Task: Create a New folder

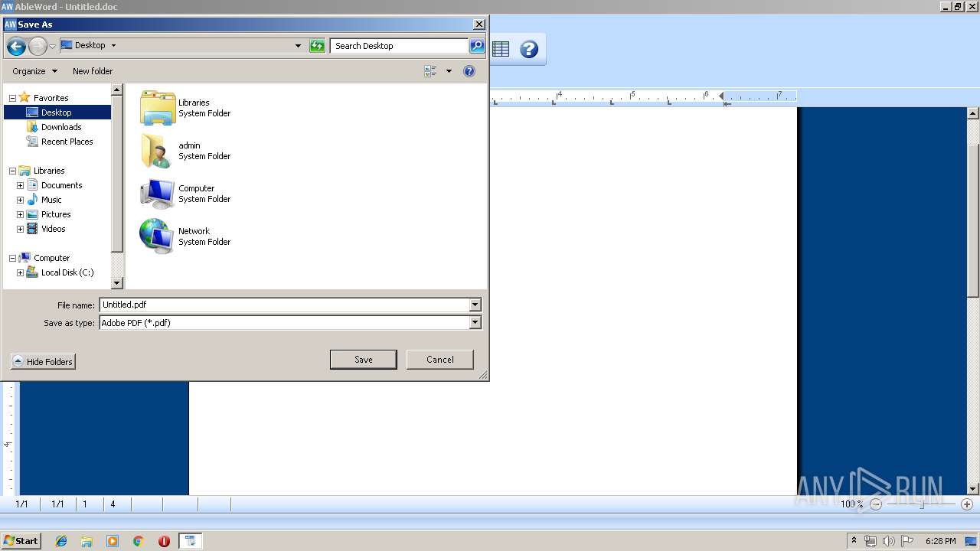Action: tap(93, 71)
